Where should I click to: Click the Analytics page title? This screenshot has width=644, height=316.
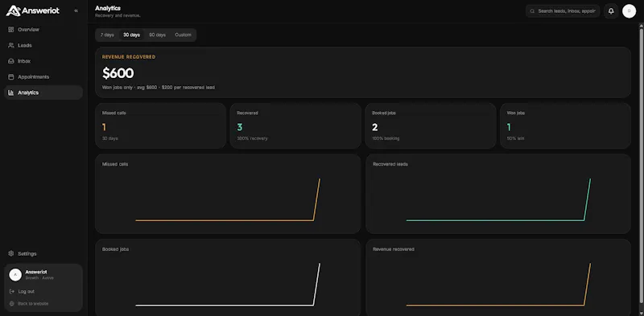108,8
